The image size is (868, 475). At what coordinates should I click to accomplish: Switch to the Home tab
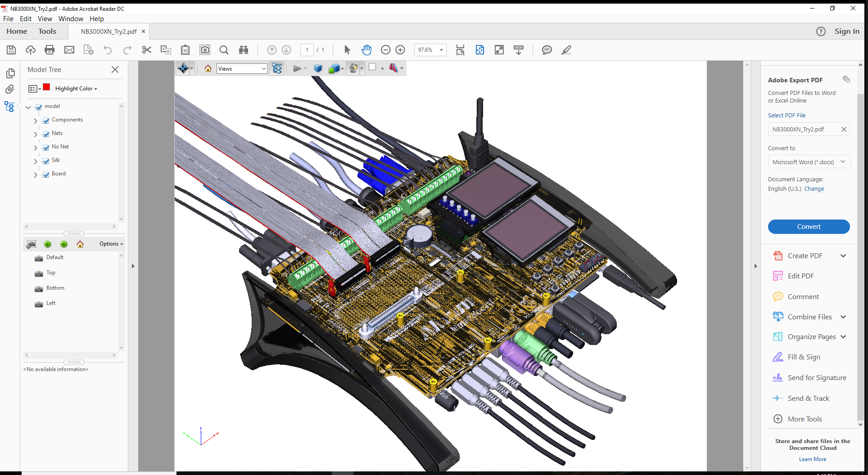coord(17,31)
